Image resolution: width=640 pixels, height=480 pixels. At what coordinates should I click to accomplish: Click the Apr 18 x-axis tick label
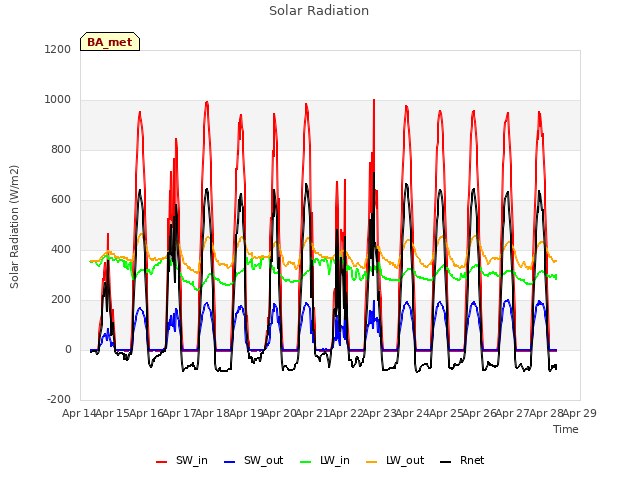tap(213, 413)
